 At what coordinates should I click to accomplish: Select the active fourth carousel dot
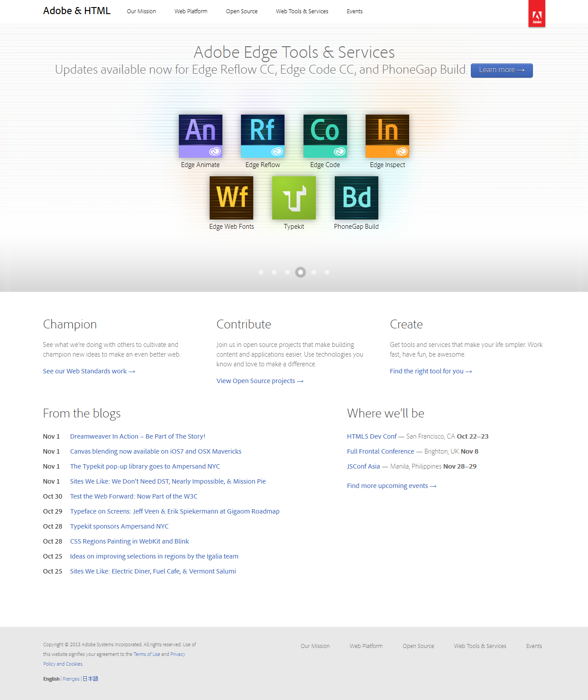[x=300, y=272]
